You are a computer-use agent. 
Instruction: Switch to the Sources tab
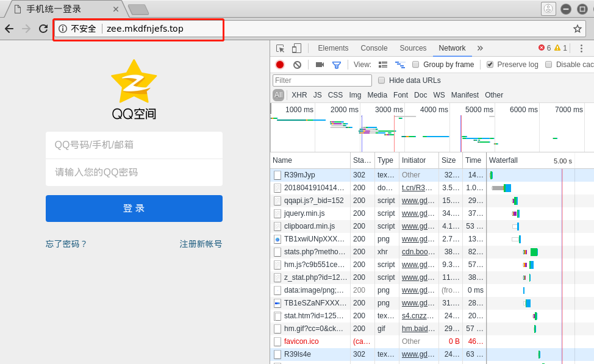click(413, 48)
